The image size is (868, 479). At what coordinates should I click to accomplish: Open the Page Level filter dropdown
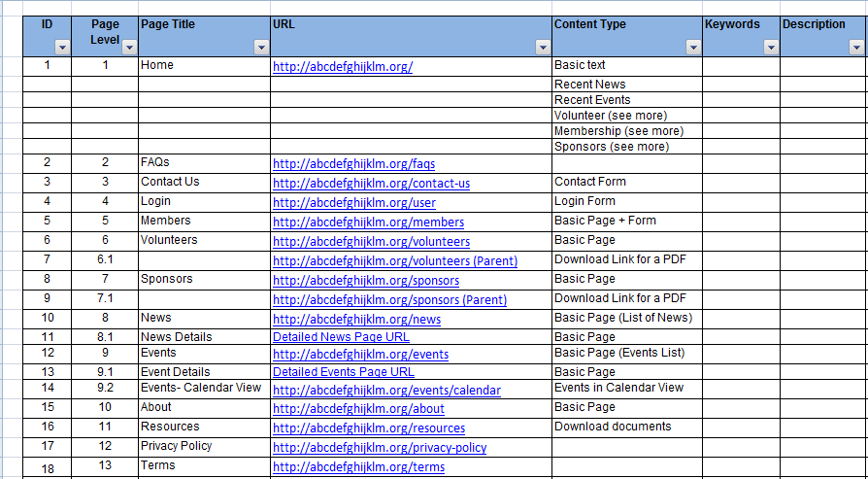[129, 49]
